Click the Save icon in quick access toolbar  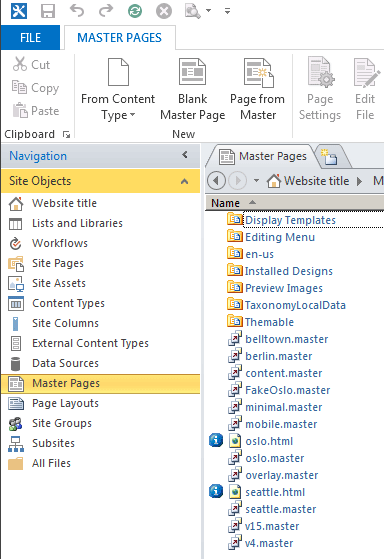click(x=48, y=11)
